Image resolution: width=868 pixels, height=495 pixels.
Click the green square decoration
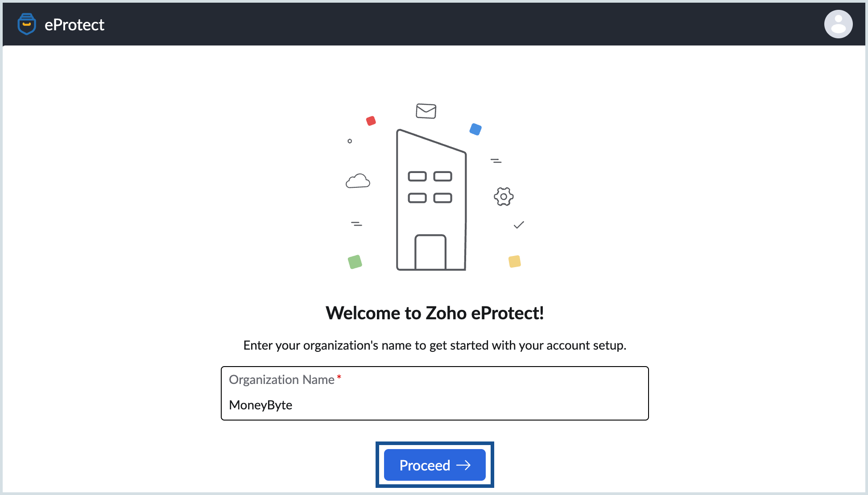(355, 261)
